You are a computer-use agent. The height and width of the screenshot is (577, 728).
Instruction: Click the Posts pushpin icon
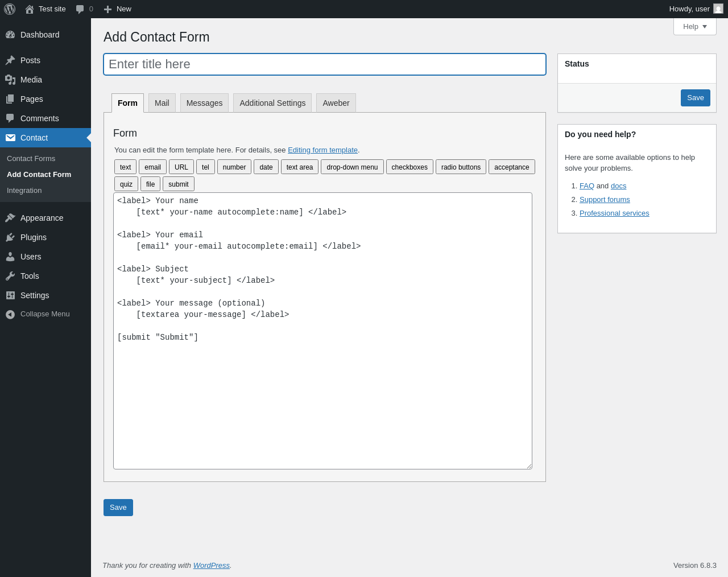pyautogui.click(x=10, y=60)
